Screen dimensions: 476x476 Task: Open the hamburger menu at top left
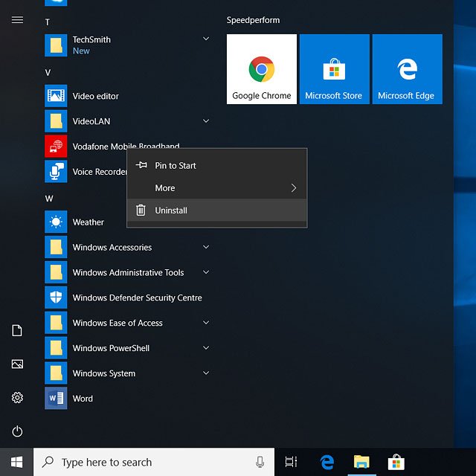click(17, 20)
